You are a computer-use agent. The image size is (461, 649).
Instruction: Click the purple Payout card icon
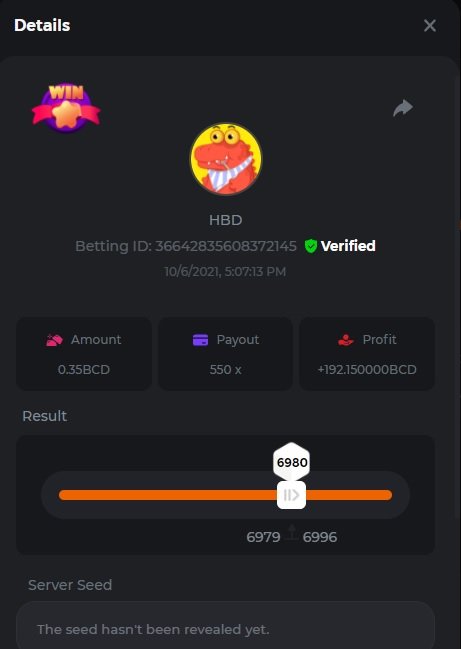coord(201,340)
